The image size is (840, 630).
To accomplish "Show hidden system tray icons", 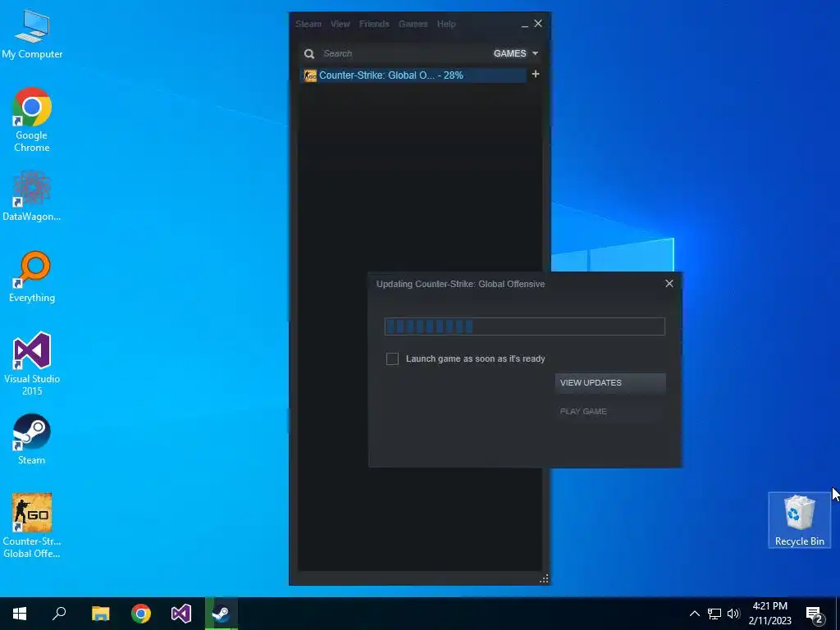I will click(x=694, y=614).
